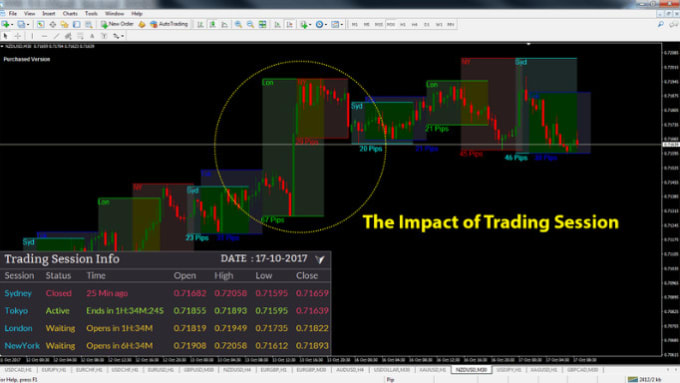Expand the Periods dropdown arrow
Image resolution: width=680 pixels, height=383 pixels.
[x=326, y=25]
